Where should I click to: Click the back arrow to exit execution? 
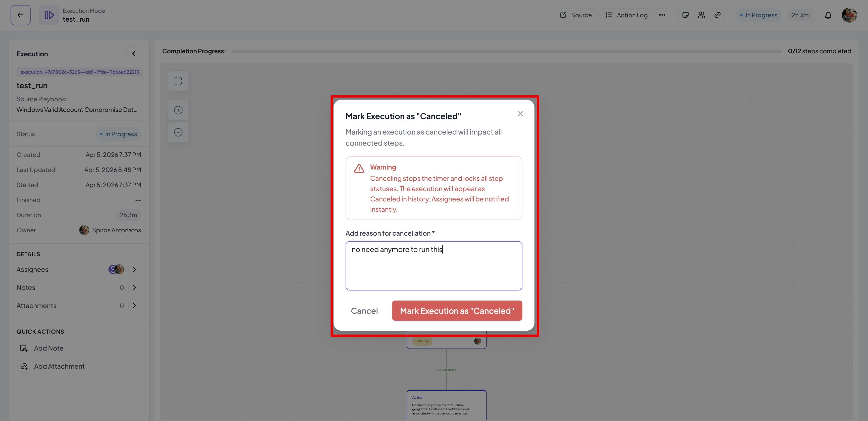(20, 15)
